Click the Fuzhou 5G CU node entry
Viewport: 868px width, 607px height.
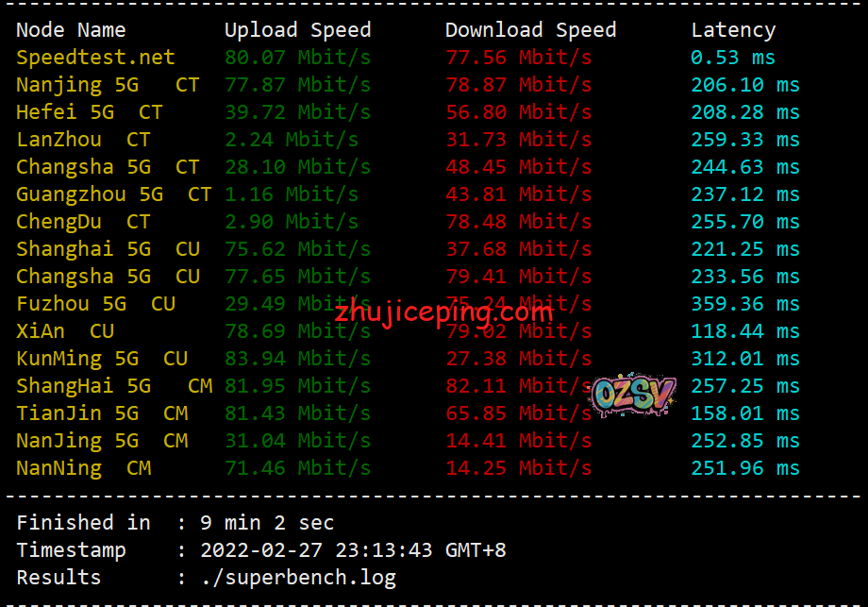coord(96,304)
